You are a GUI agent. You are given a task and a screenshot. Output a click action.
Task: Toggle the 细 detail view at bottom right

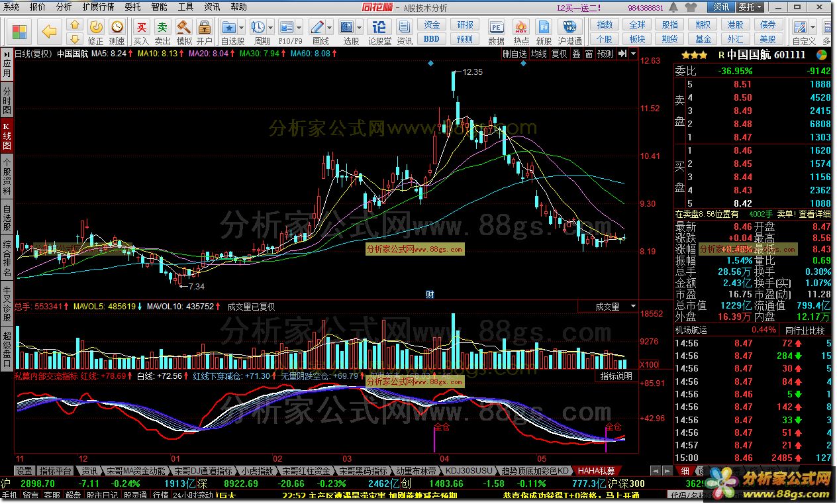[x=685, y=471]
